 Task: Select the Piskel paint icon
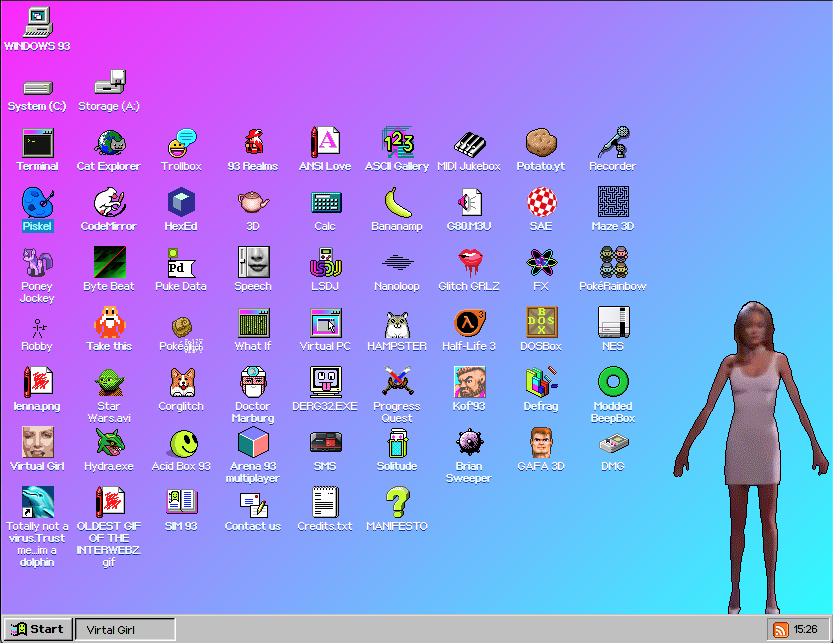(x=38, y=204)
